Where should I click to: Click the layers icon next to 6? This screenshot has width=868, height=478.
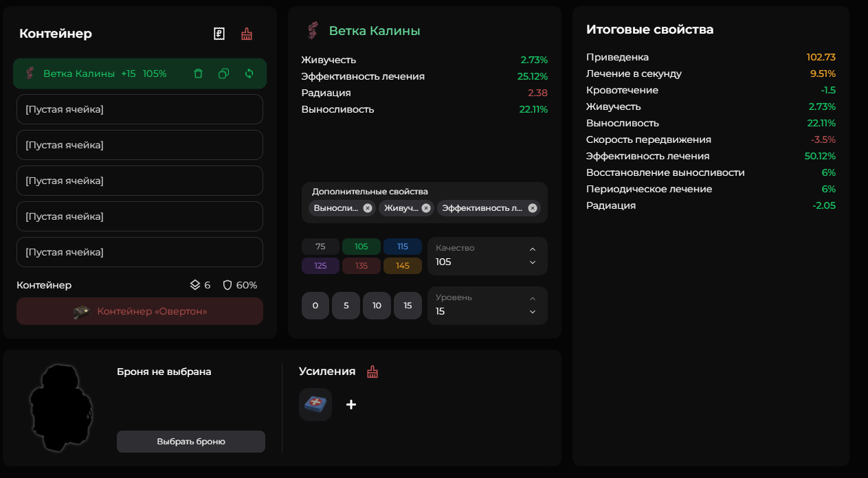point(195,285)
